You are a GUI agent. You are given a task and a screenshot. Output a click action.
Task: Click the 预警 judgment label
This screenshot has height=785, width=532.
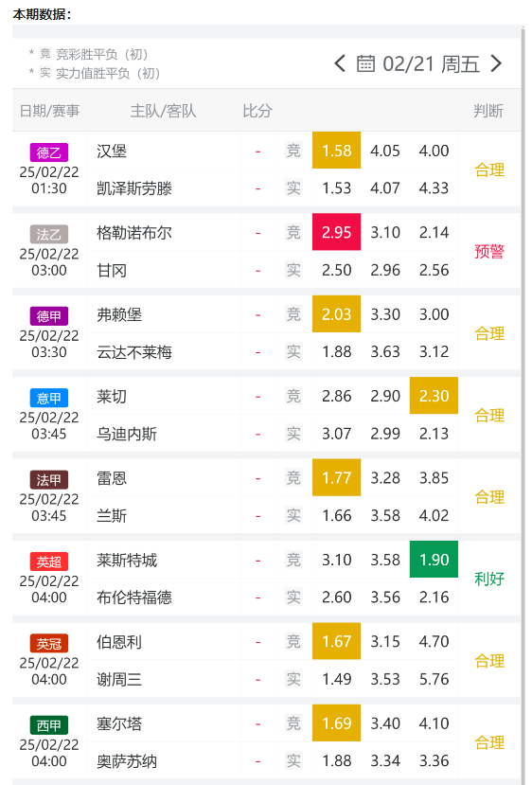(x=489, y=251)
